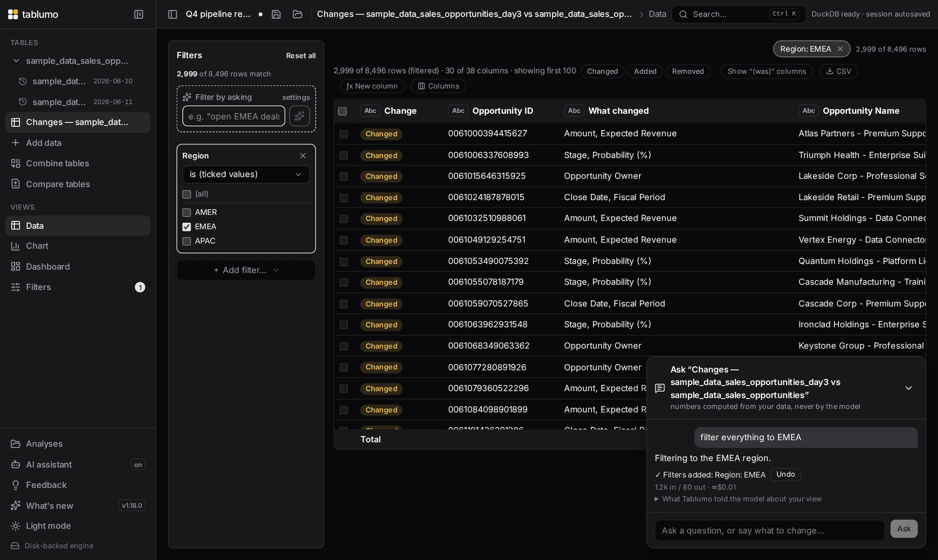Open the Filters view
Image resolution: width=938 pixels, height=560 pixels.
78,287
